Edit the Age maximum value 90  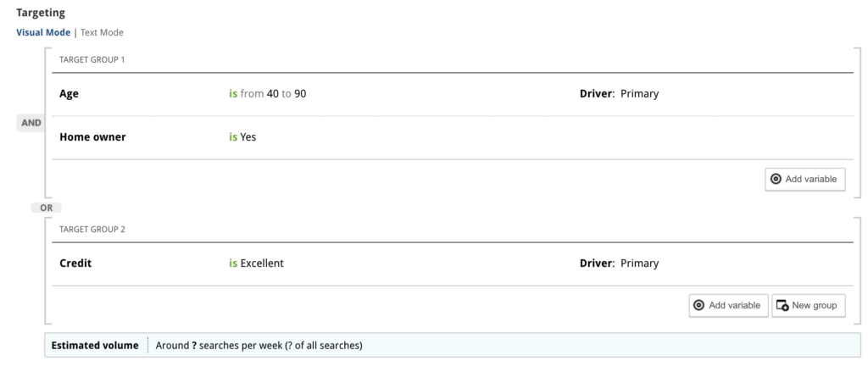[300, 94]
